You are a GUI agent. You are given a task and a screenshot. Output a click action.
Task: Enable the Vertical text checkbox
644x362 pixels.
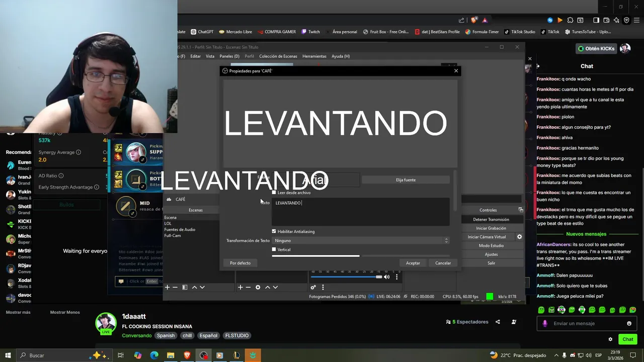(x=274, y=249)
